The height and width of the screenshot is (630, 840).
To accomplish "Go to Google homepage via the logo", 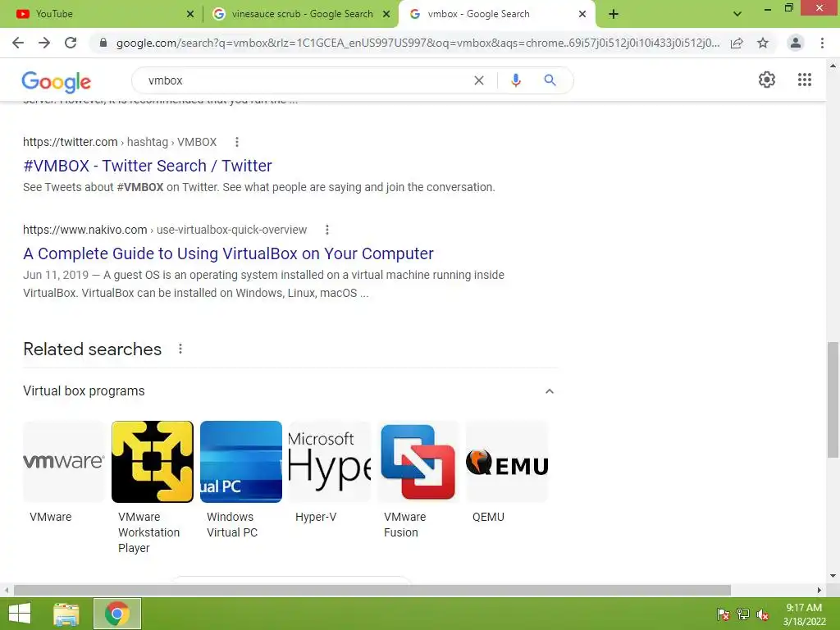I will point(57,81).
